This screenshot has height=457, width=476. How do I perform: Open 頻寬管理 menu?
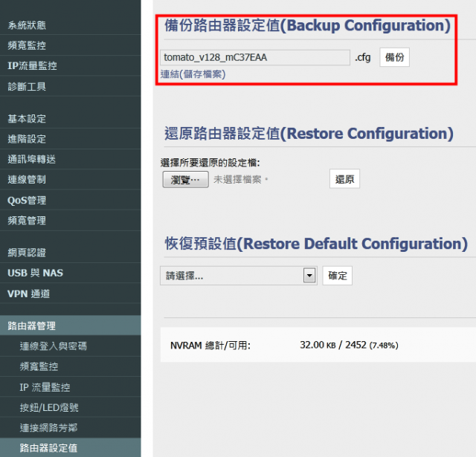[70, 221]
